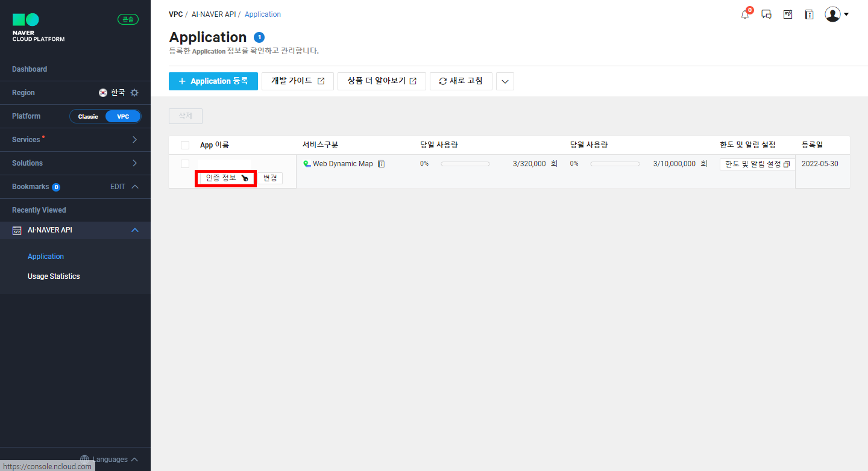Switch platform to VPC
The width and height of the screenshot is (868, 471).
[123, 116]
